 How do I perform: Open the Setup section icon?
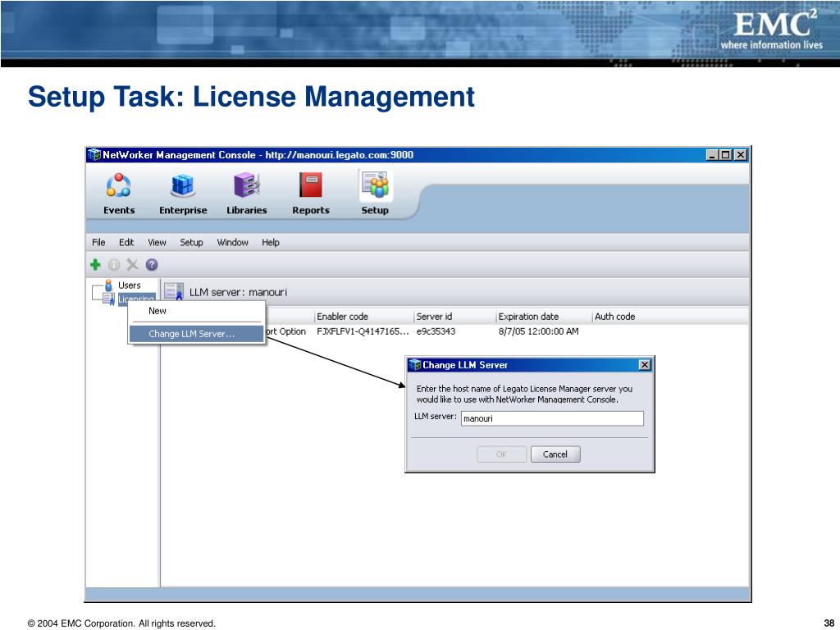point(375,185)
